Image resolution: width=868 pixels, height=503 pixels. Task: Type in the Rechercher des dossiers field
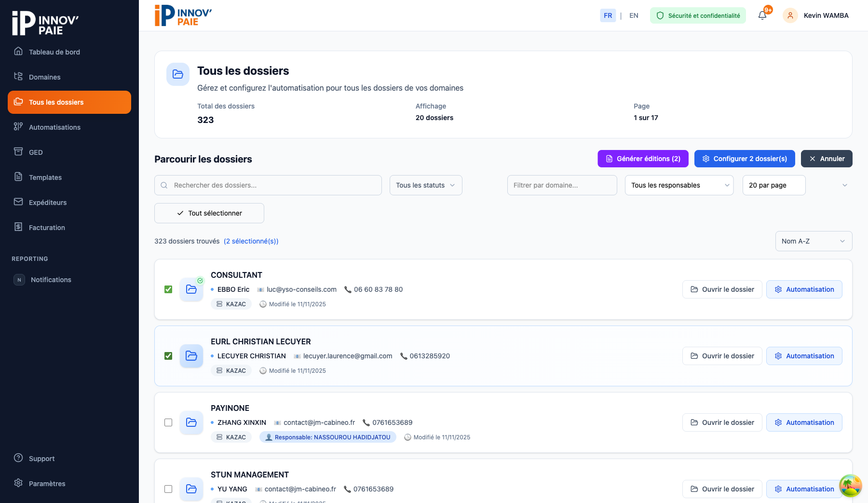[x=268, y=185]
